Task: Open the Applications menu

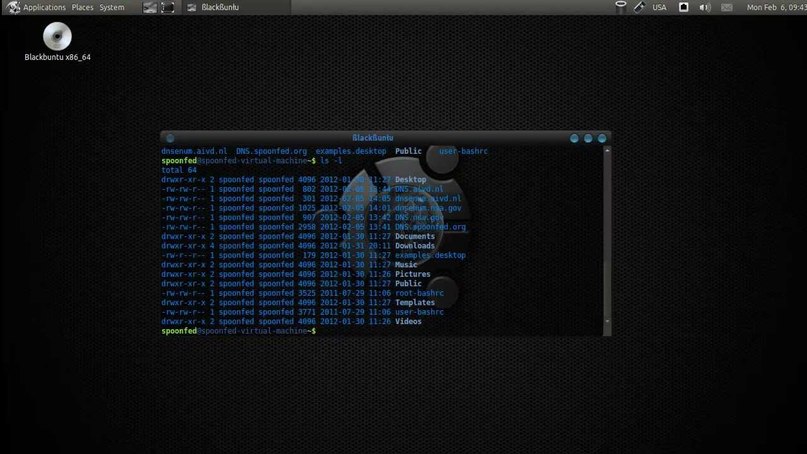Action: pyautogui.click(x=44, y=7)
